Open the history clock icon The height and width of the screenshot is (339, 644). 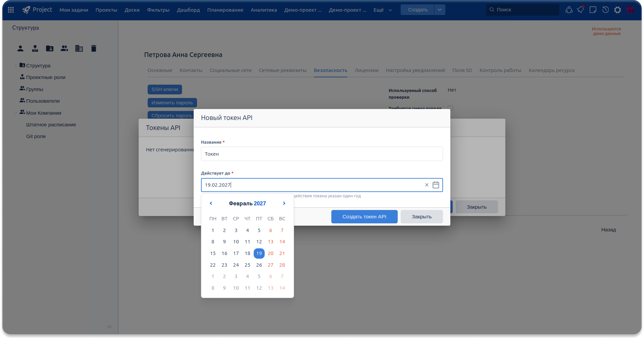click(605, 10)
